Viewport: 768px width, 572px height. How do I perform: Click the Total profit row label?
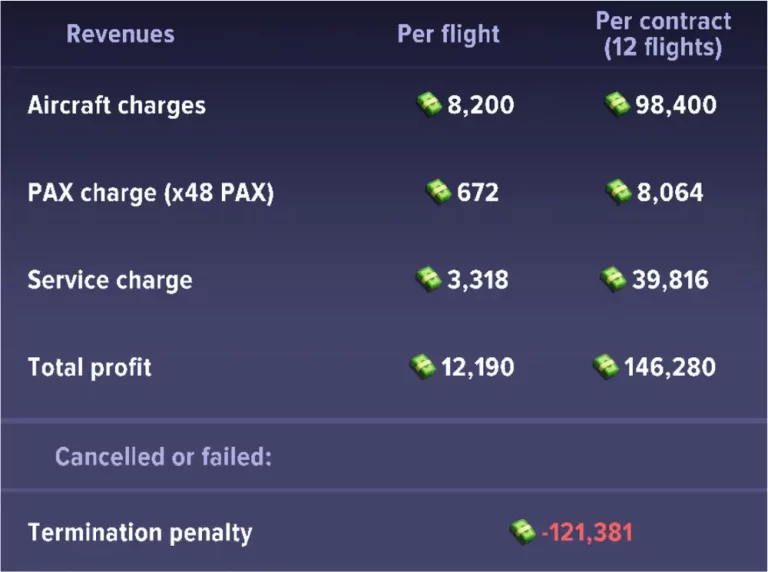coord(90,367)
